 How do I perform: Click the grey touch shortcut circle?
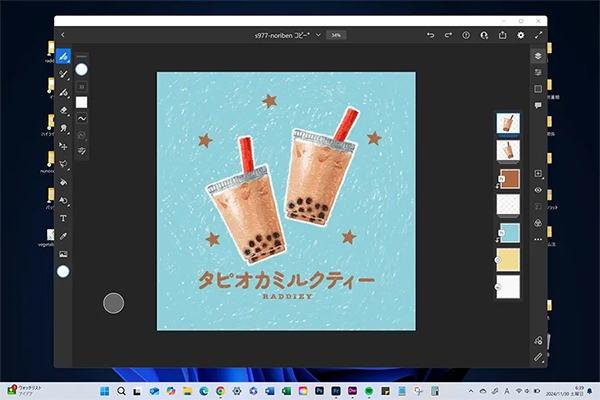click(x=114, y=303)
